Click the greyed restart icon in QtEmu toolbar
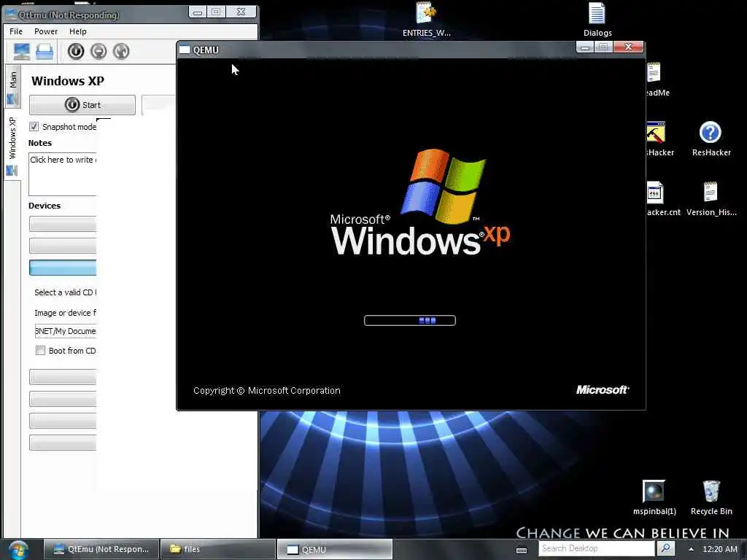Image resolution: width=747 pixels, height=560 pixels. [x=122, y=51]
